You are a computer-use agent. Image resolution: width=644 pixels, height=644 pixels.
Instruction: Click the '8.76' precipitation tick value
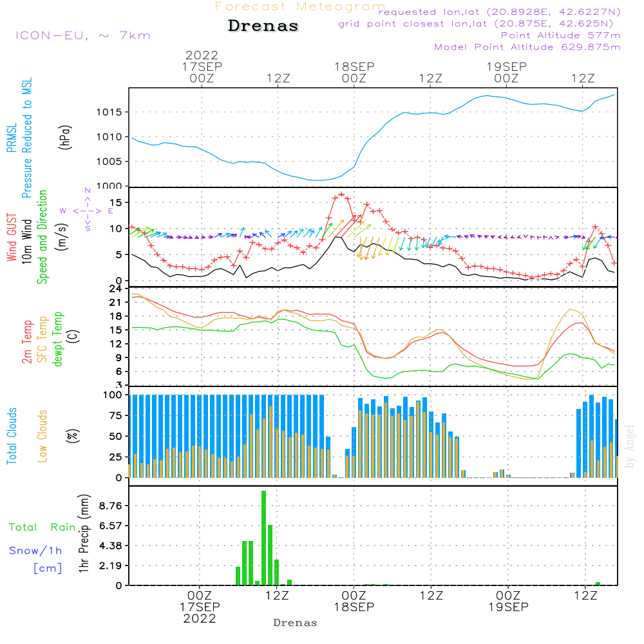[x=111, y=506]
